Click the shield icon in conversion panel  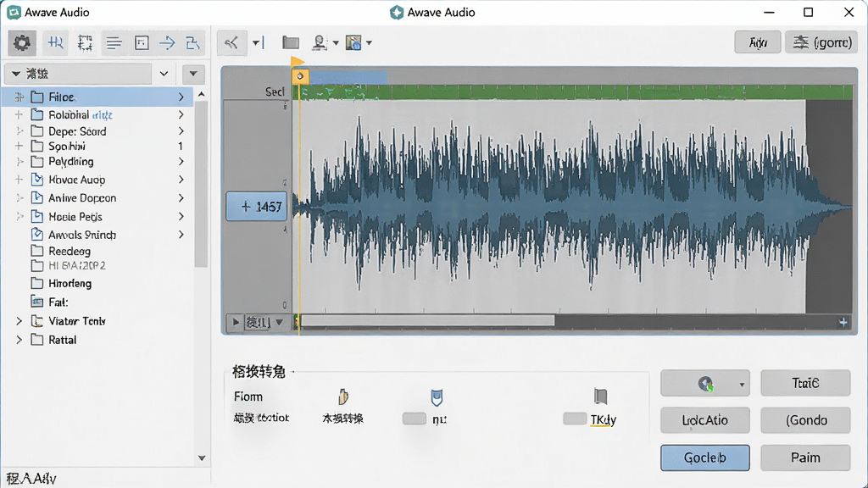437,397
